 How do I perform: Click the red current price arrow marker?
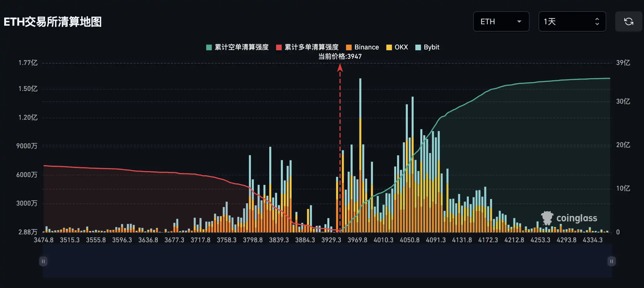tap(340, 68)
